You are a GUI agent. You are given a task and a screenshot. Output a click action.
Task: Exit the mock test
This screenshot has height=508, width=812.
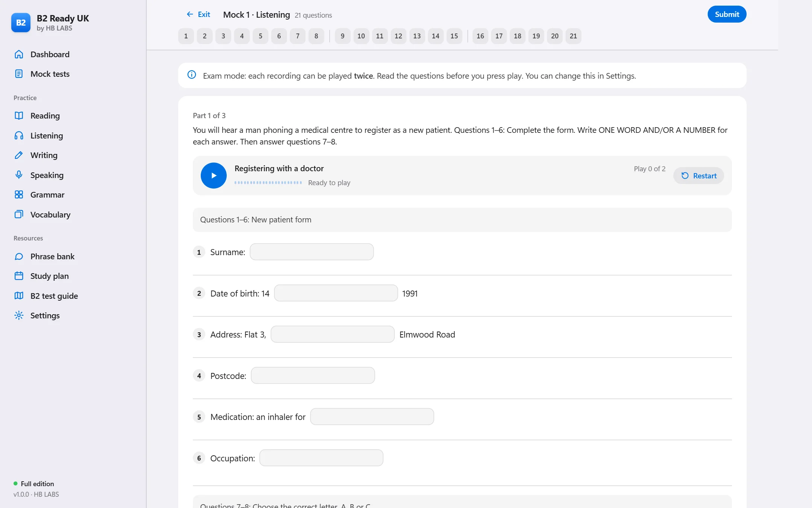coord(198,14)
